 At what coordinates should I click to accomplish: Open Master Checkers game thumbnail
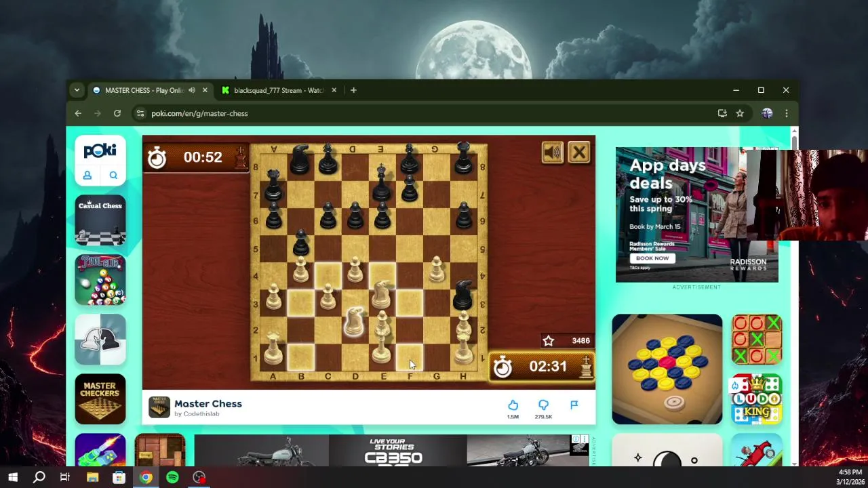(100, 399)
